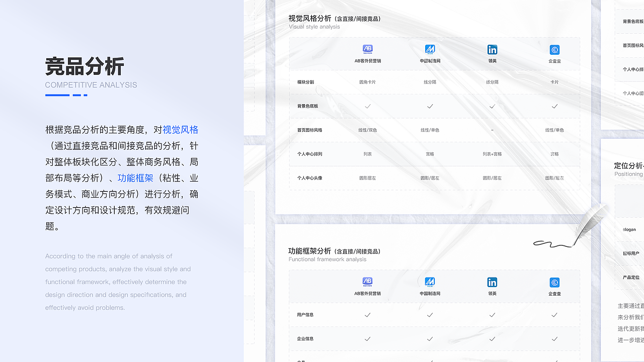Click 企业信息 checkmark under 领英
This screenshot has width=644, height=362.
[x=492, y=339]
